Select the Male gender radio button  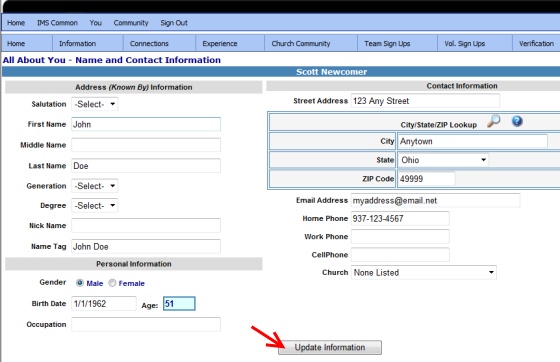pos(80,283)
